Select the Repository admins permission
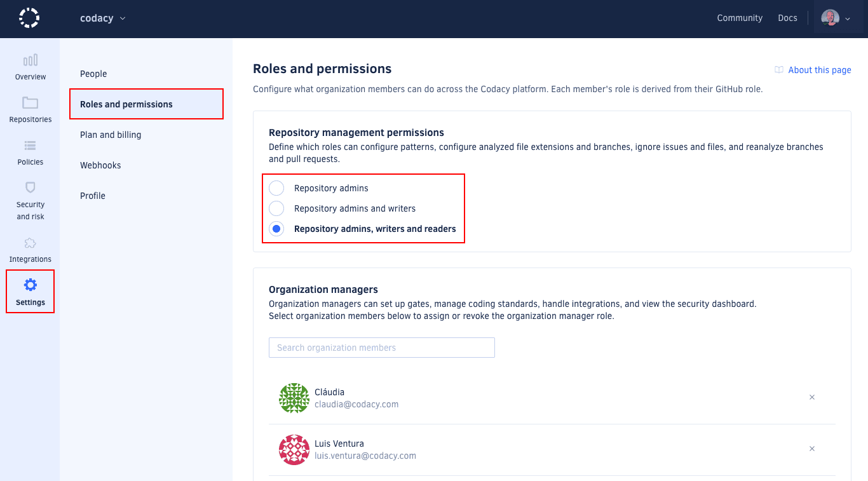The height and width of the screenshot is (481, 868). (276, 187)
